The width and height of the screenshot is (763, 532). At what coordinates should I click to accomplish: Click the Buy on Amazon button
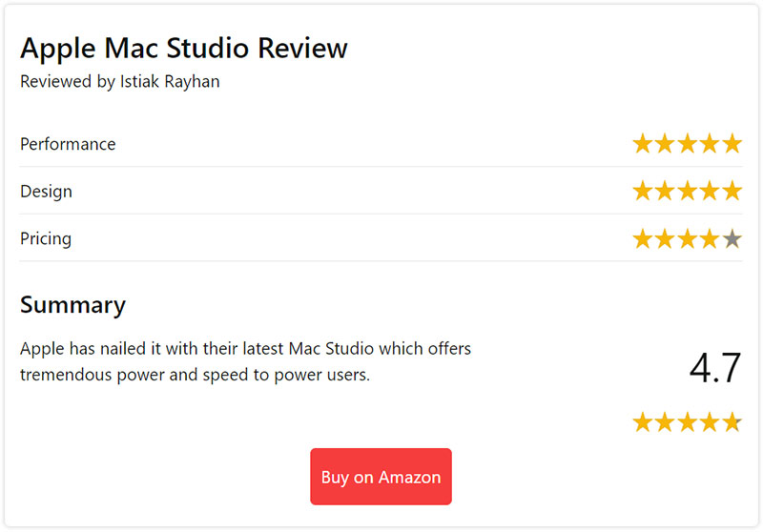coord(381,477)
